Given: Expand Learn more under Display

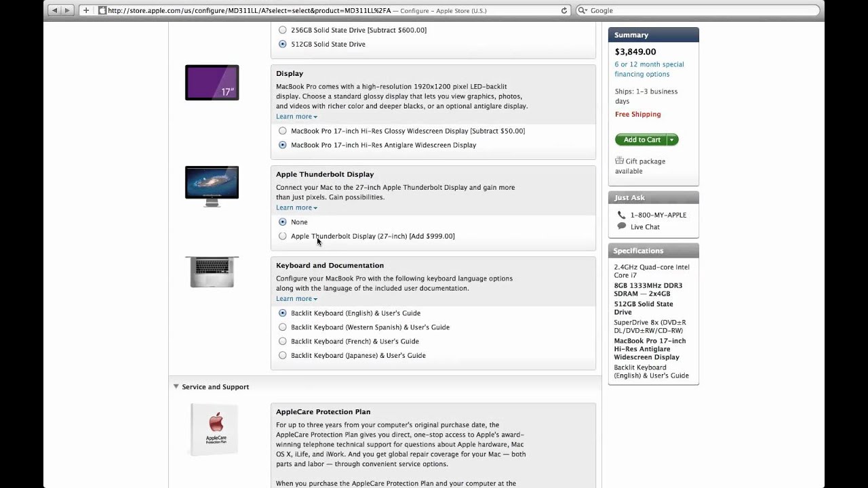Looking at the screenshot, I should tap(296, 117).
